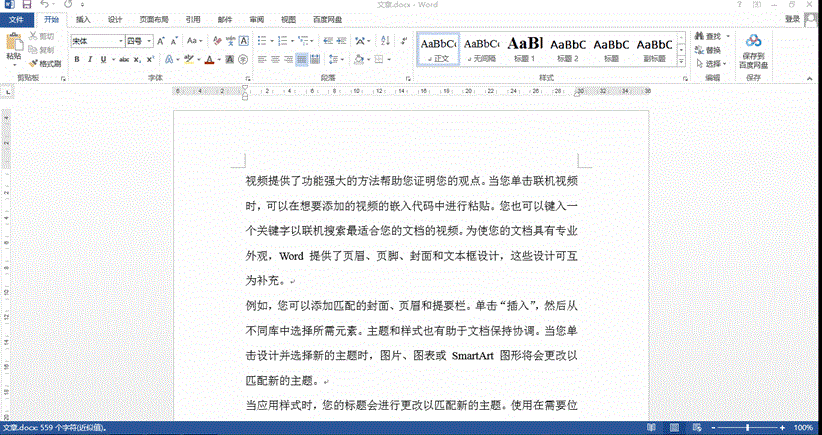The height and width of the screenshot is (435, 822).
Task: Click the Undo arrow in the title bar
Action: coord(43,5)
